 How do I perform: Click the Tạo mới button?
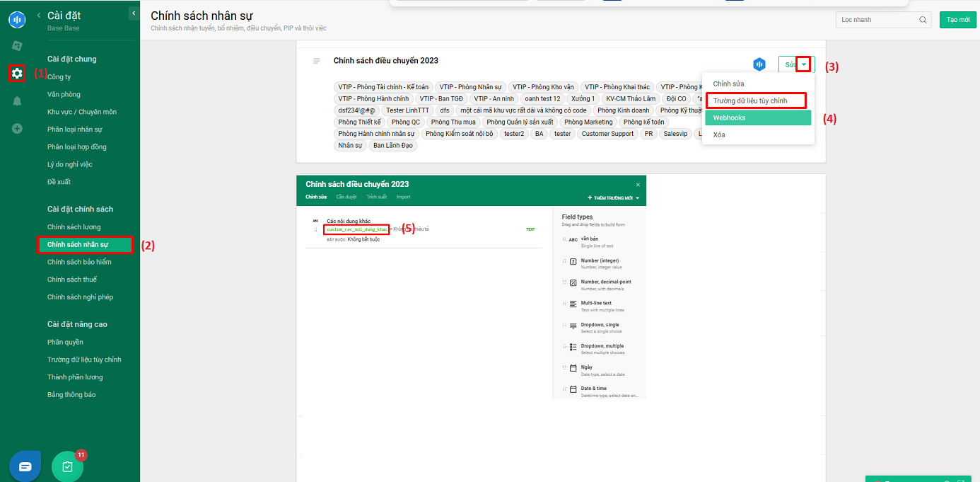(957, 20)
